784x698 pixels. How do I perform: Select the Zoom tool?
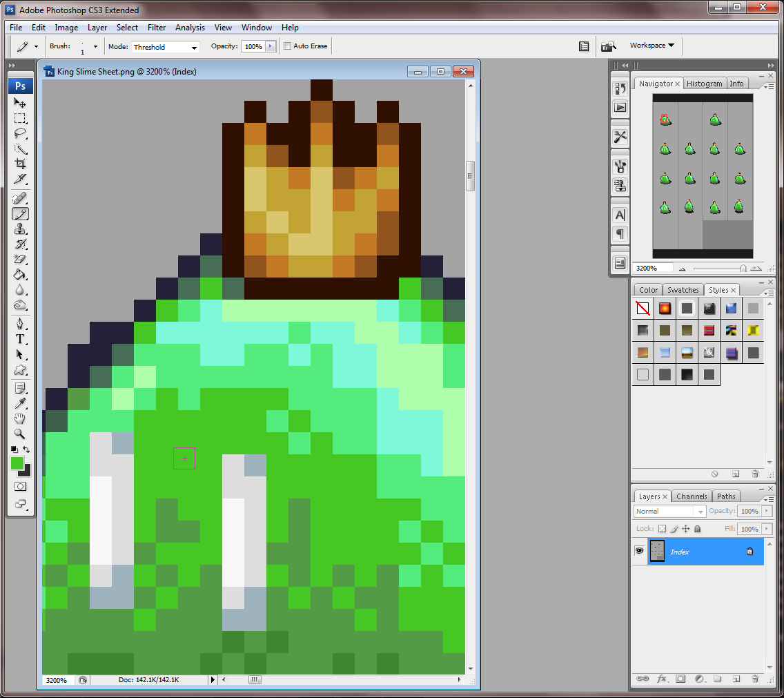[20, 434]
